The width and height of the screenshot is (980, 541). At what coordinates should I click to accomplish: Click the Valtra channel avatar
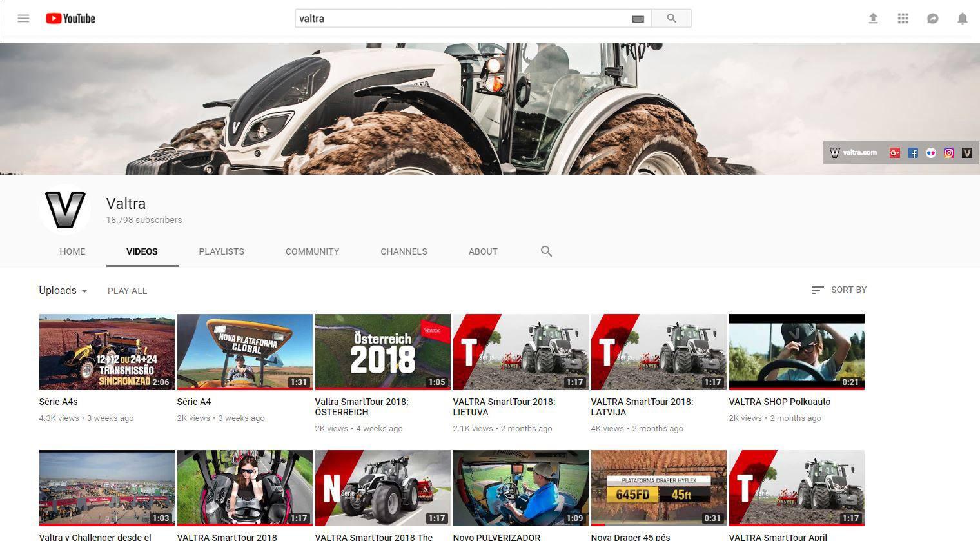coord(64,209)
